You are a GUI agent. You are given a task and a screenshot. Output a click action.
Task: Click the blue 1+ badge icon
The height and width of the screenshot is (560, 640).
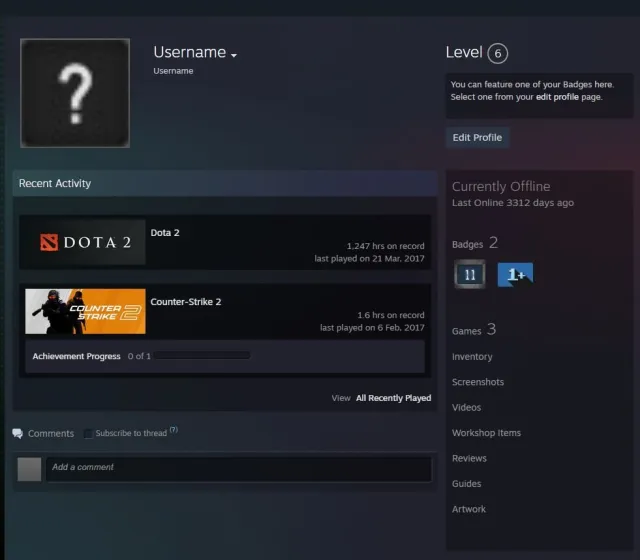point(515,274)
